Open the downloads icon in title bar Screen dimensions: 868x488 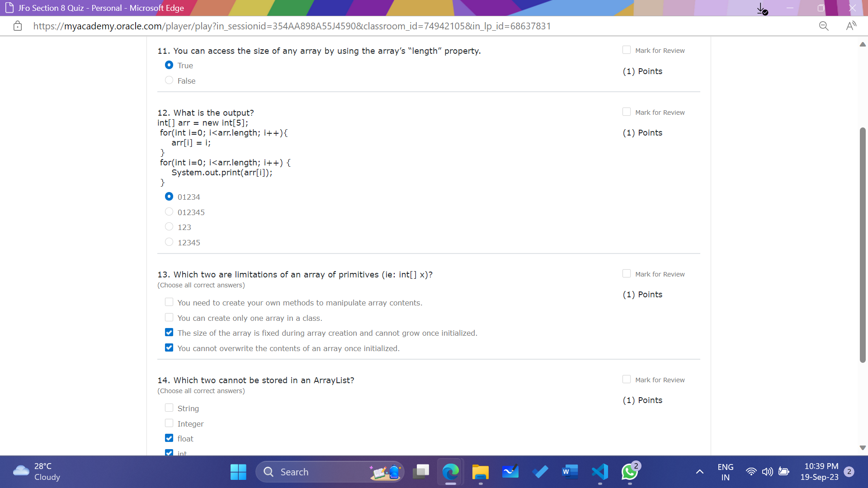click(762, 9)
